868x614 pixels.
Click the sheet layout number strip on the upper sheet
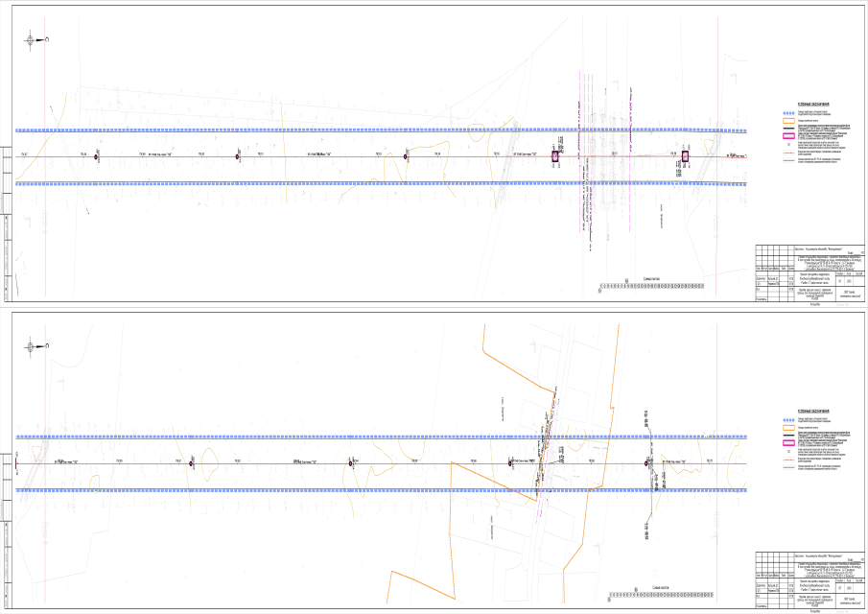(652, 286)
